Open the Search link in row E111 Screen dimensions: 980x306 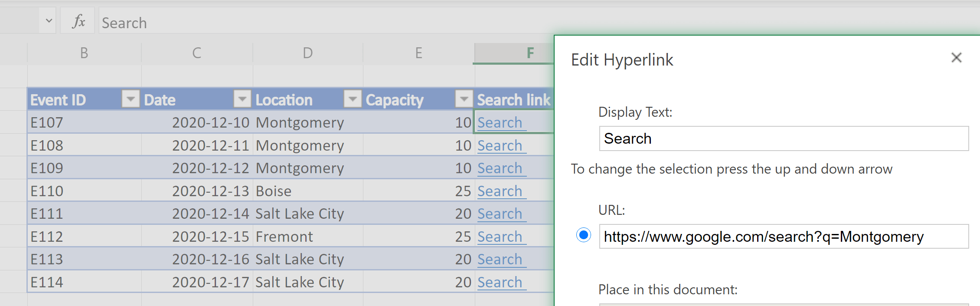point(500,214)
